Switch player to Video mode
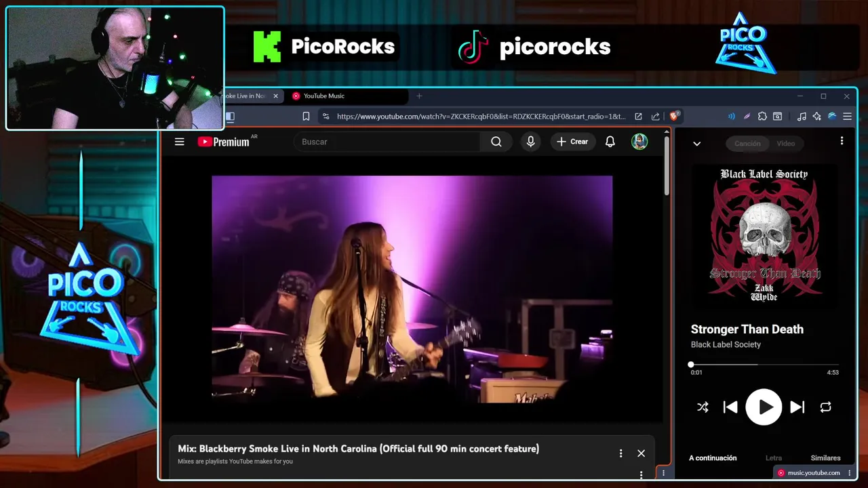Viewport: 868px width, 488px height. [785, 143]
